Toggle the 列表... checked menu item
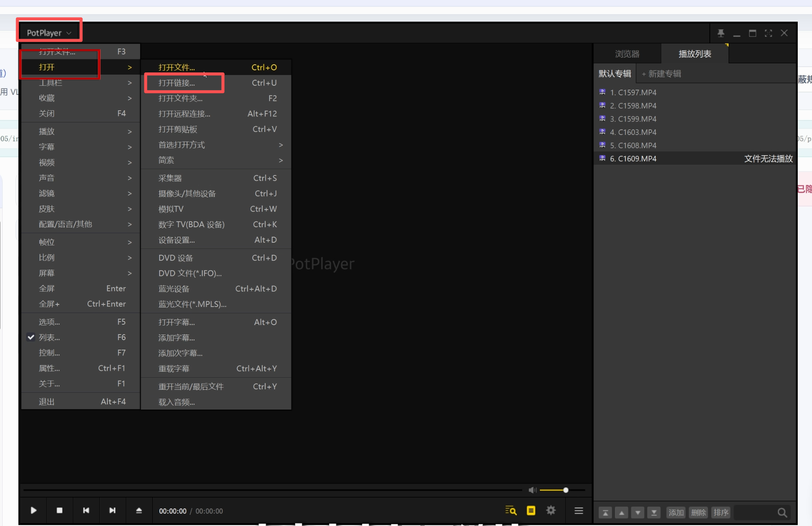The width and height of the screenshot is (812, 526). coord(81,337)
